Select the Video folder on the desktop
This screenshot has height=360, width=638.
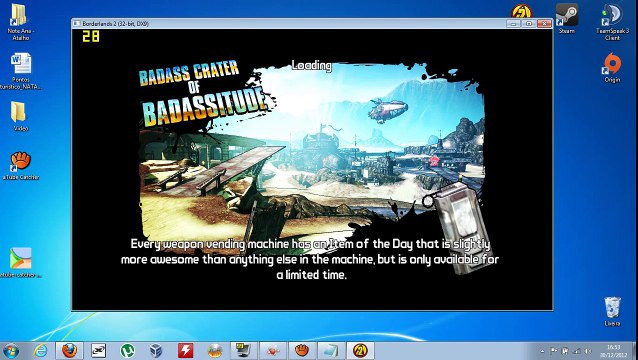pyautogui.click(x=20, y=116)
